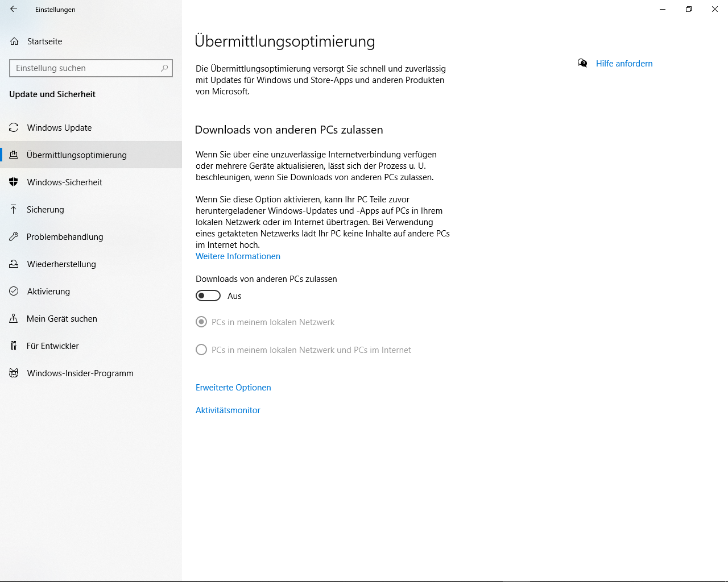Restore down the Einstellungen window
728x582 pixels.
[689, 9]
